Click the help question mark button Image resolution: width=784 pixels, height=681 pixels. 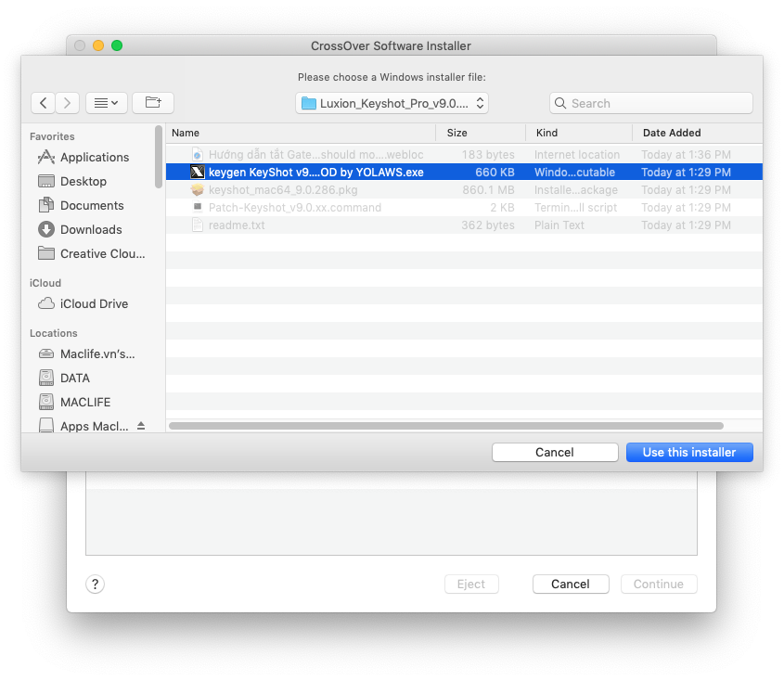pyautogui.click(x=95, y=584)
